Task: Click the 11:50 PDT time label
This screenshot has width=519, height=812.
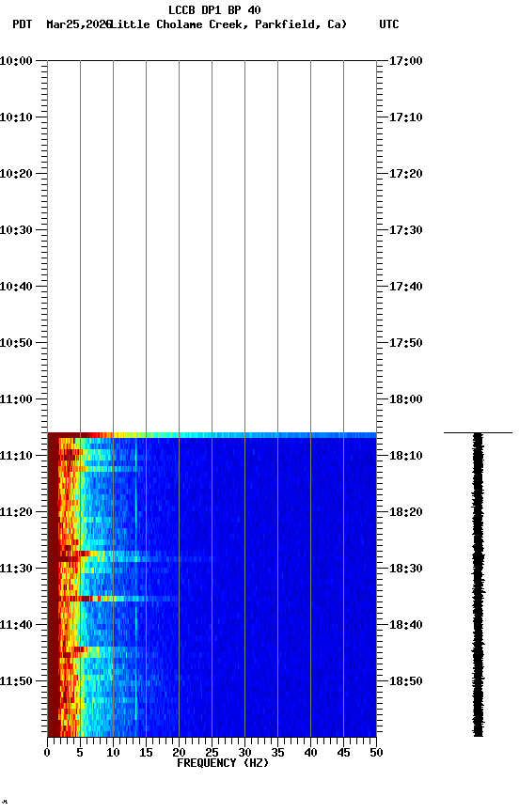Action: pyautogui.click(x=16, y=682)
